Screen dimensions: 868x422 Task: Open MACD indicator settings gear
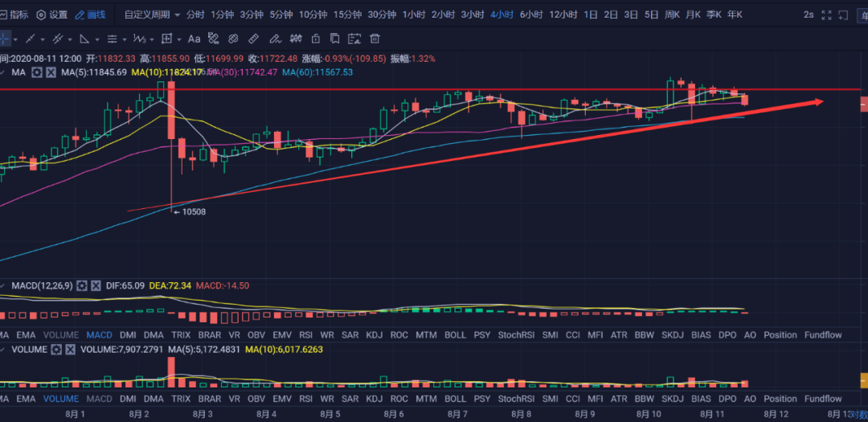[x=81, y=285]
